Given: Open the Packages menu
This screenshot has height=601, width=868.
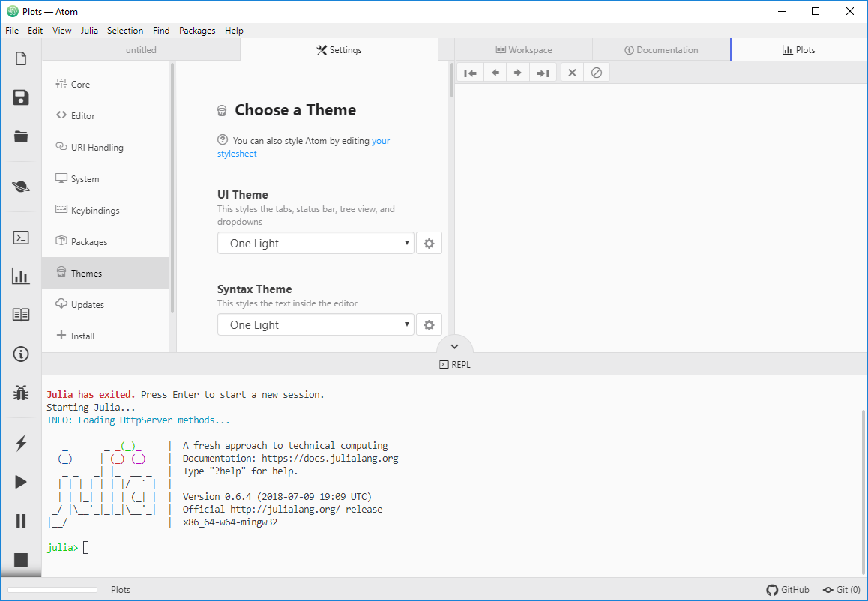Looking at the screenshot, I should [x=197, y=31].
